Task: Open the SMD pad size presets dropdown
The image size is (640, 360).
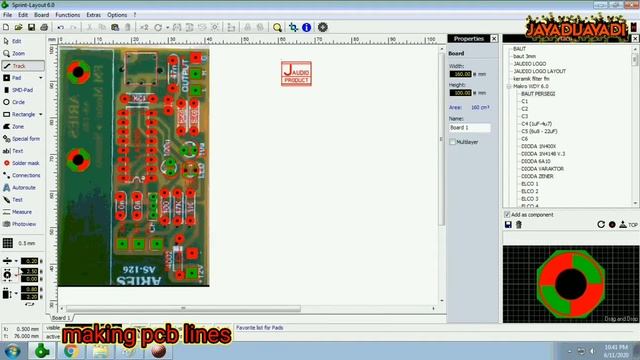Action: pos(16,293)
